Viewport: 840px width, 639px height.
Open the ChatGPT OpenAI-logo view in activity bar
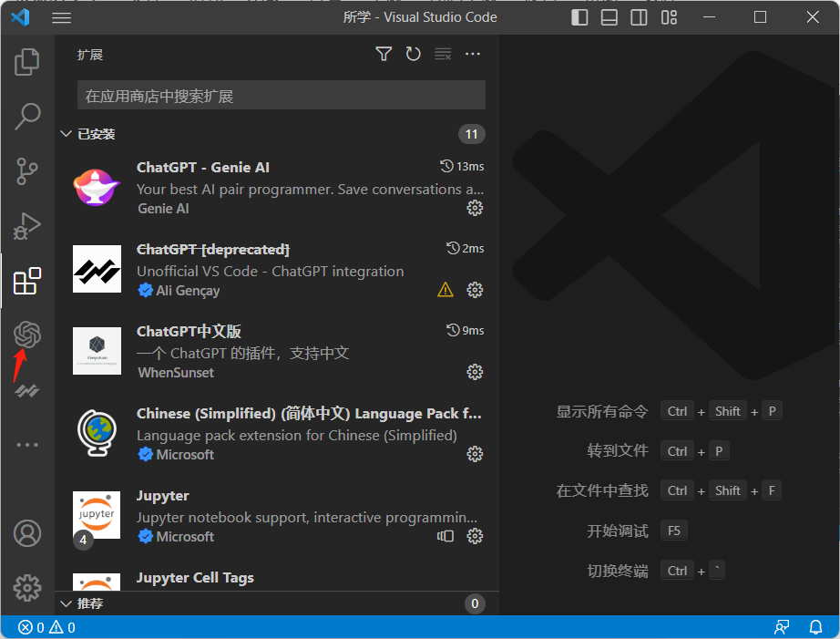[26, 335]
